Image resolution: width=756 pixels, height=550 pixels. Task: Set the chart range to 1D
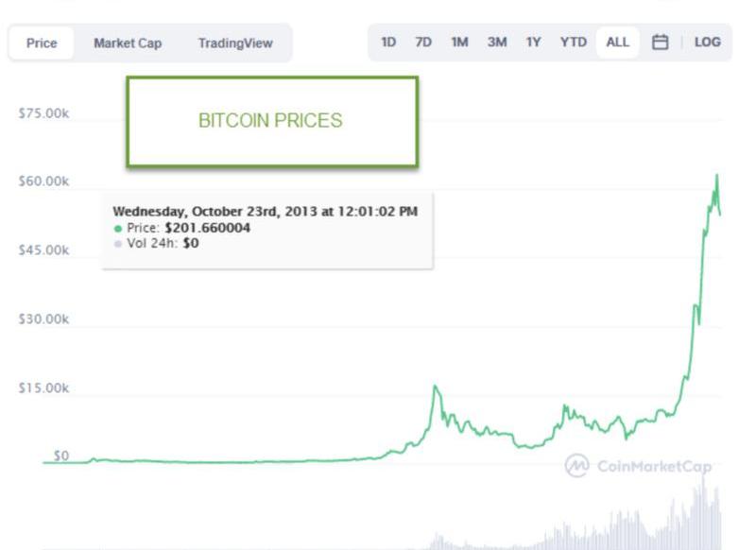388,43
